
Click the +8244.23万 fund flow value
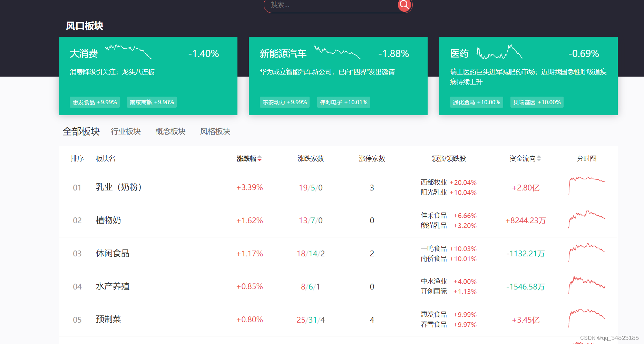point(526,220)
